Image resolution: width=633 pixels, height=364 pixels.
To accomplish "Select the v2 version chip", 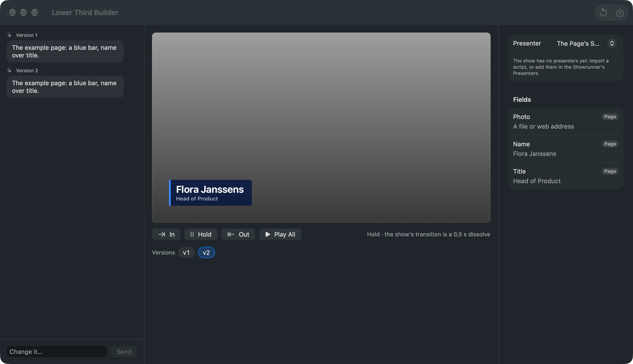I will pyautogui.click(x=206, y=252).
